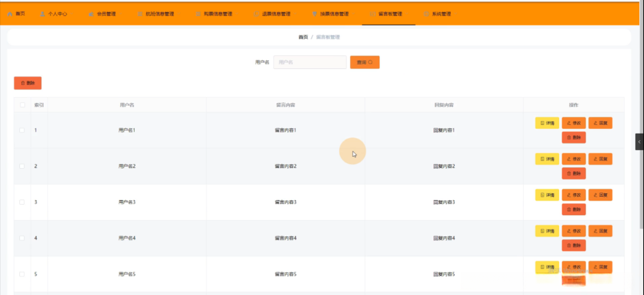The width and height of the screenshot is (644, 295).
Task: Click the 回复内容 column header
Action: pos(444,105)
